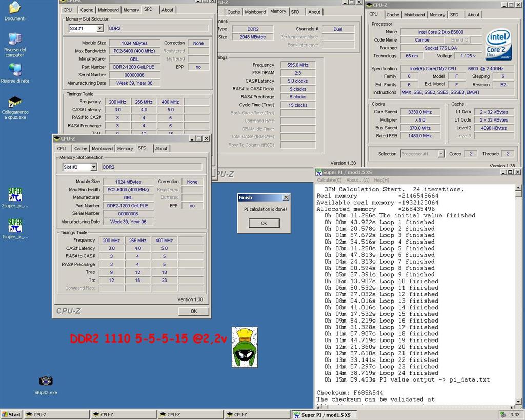Click 'PI calculation is done!' message

265,209
